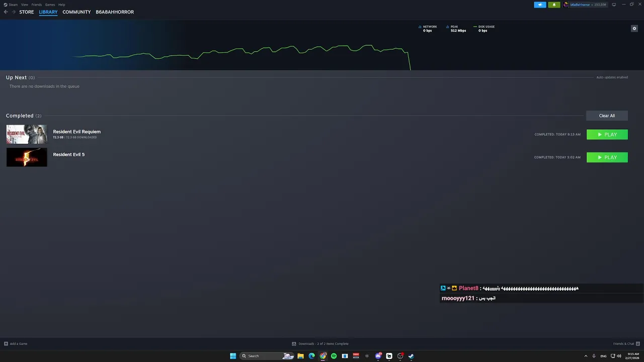Viewport: 644px width, 362px height.
Task: Click the Steam icon in the taskbar
Action: pos(411,356)
